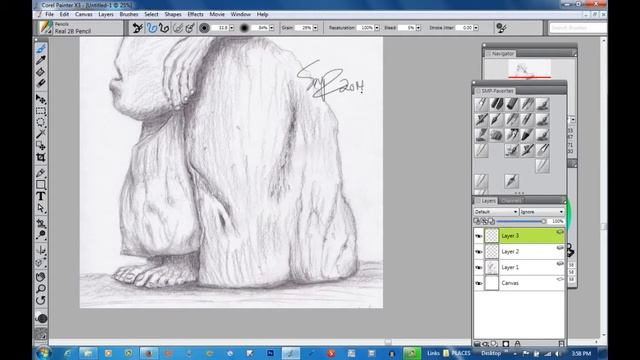640x360 pixels.
Task: Click the brush size preview circle
Action: 204,28
